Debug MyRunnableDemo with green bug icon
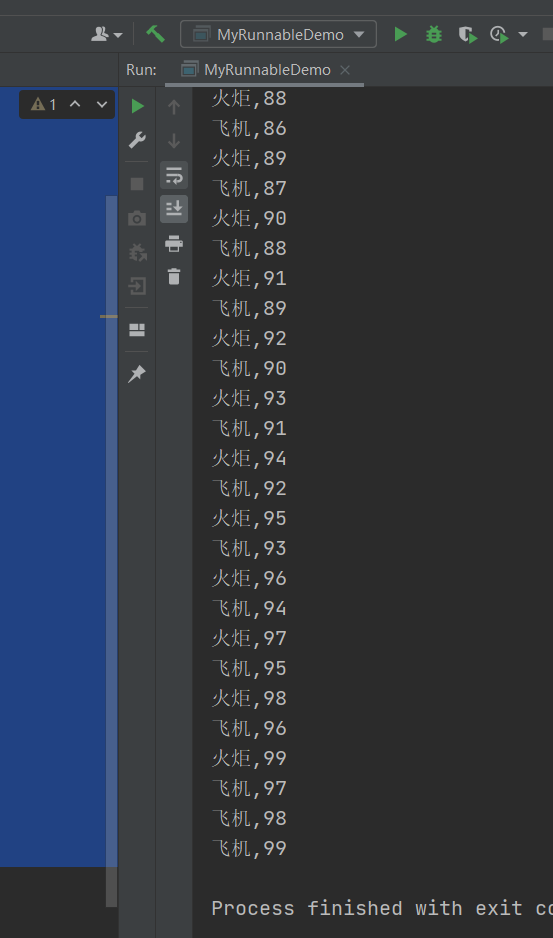The image size is (553, 938). pyautogui.click(x=434, y=35)
